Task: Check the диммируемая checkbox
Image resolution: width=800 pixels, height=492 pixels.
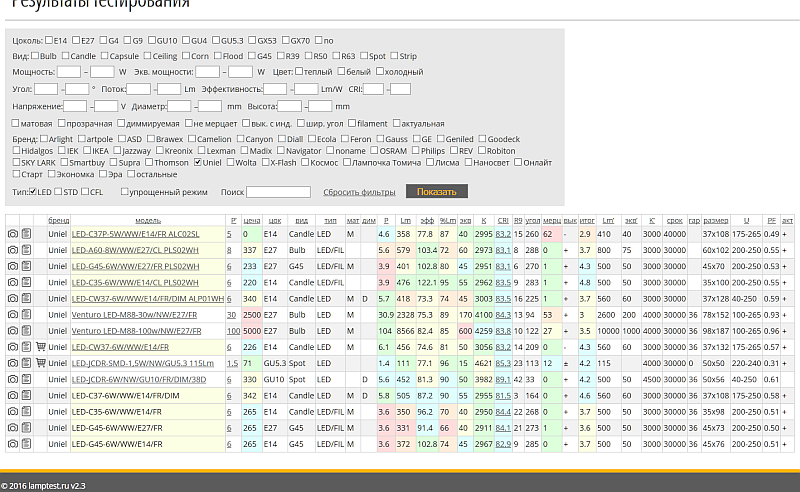Action: point(121,123)
